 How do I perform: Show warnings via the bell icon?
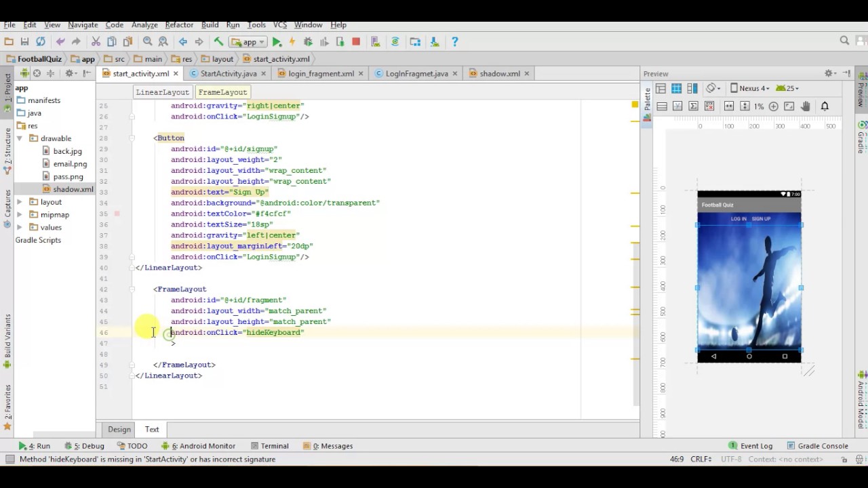825,106
